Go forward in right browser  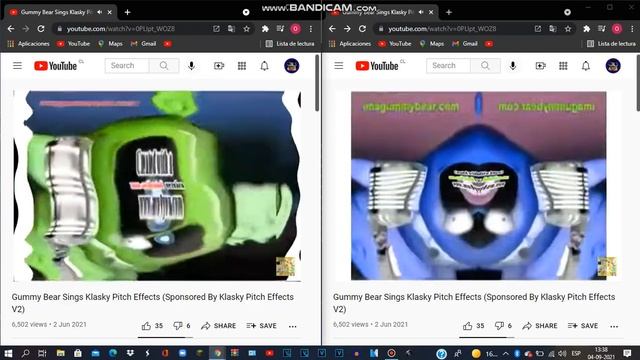point(347,29)
